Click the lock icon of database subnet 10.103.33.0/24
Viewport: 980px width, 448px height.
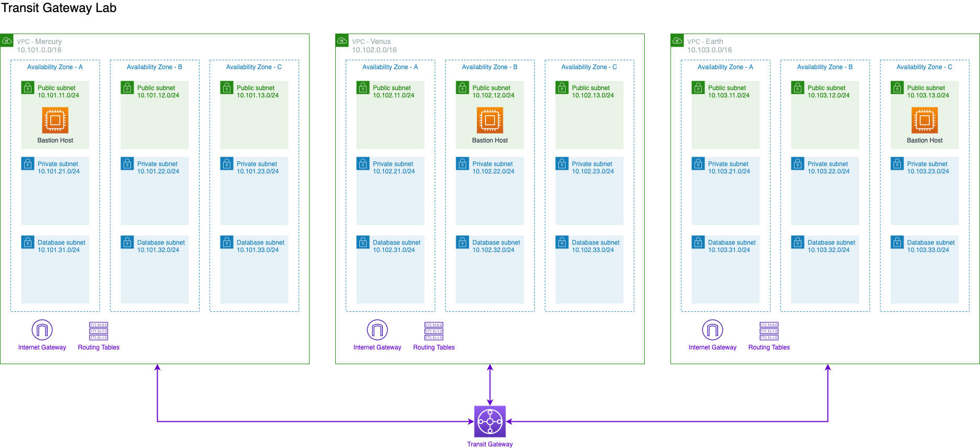[897, 242]
